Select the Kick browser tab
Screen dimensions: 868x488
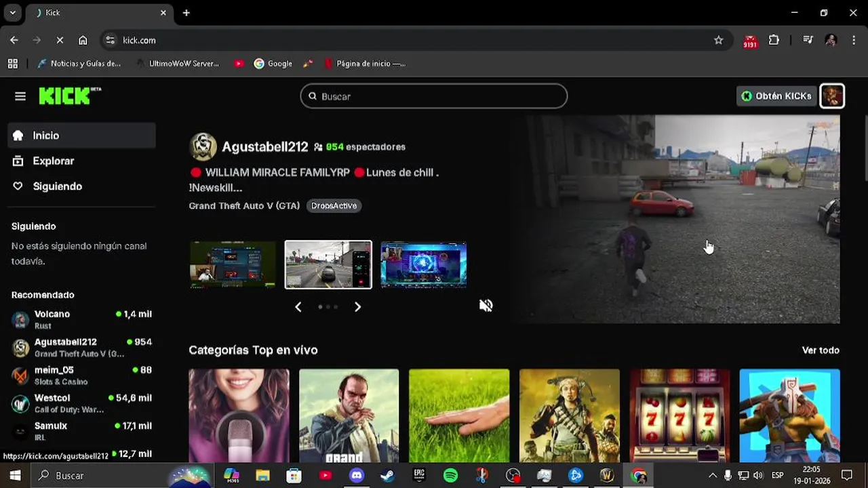coord(100,13)
